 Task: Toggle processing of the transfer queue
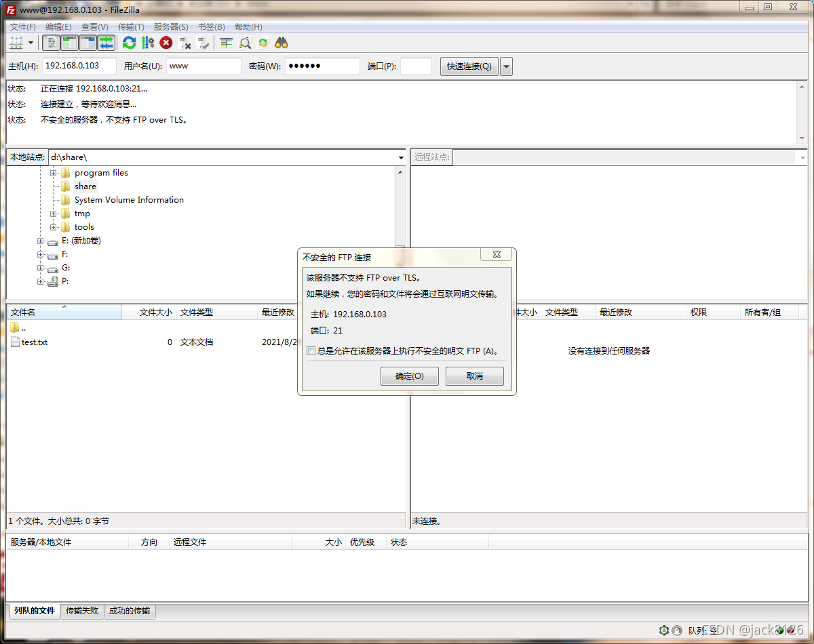pos(148,43)
